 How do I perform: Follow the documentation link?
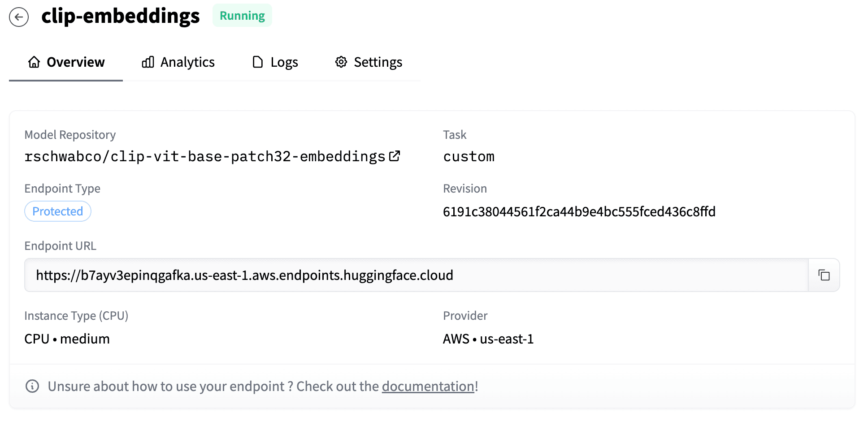[428, 386]
